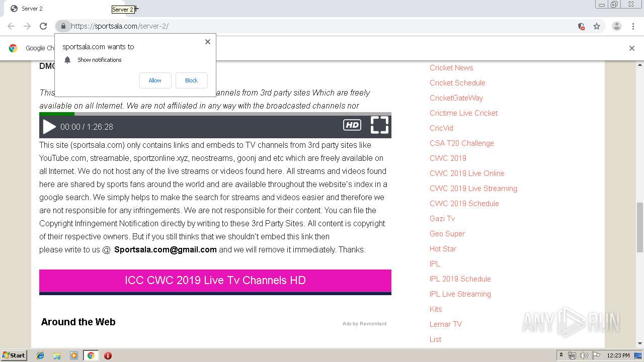
Task: Open the clock showing 12:23 PM
Action: tap(618, 355)
